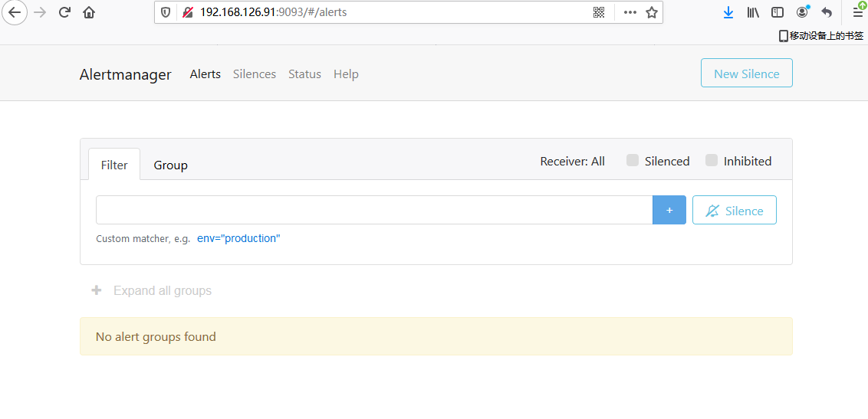Open the QR code icon in address bar

(x=598, y=12)
